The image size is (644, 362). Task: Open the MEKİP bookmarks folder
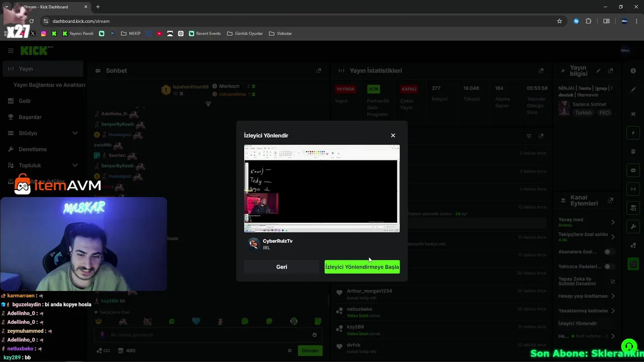tap(131, 34)
